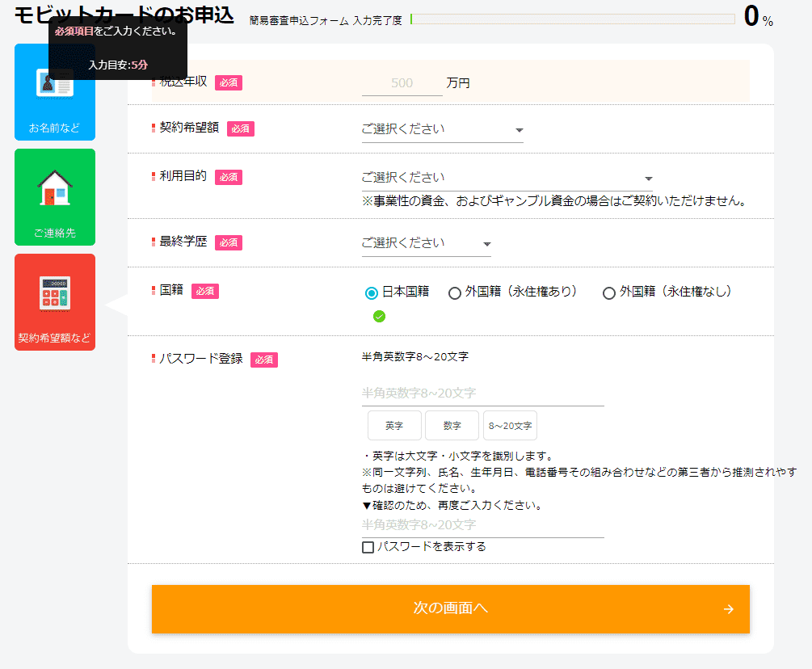This screenshot has width=812, height=669.
Task: Click the ID card icon
Action: [x=55, y=82]
